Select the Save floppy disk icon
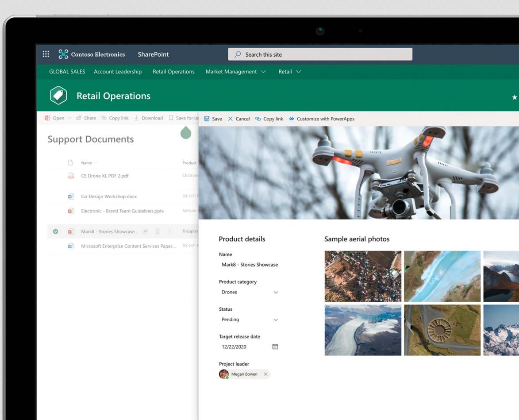The width and height of the screenshot is (519, 420). pos(207,119)
